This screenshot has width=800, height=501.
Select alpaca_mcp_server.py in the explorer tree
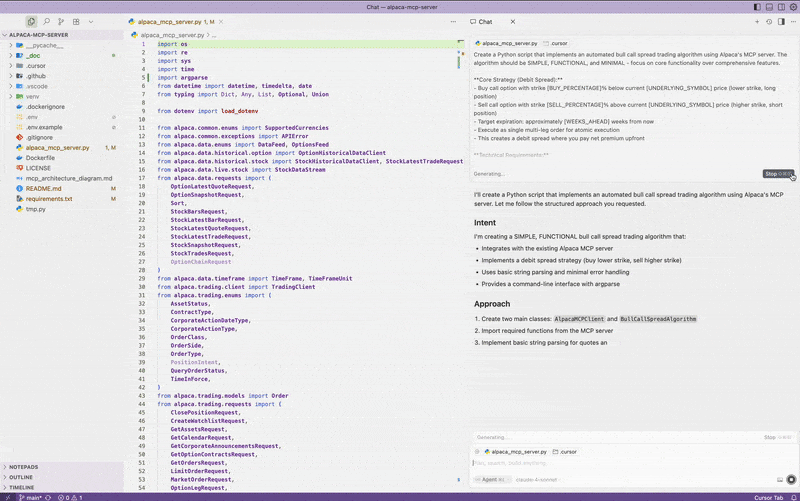tap(61, 147)
